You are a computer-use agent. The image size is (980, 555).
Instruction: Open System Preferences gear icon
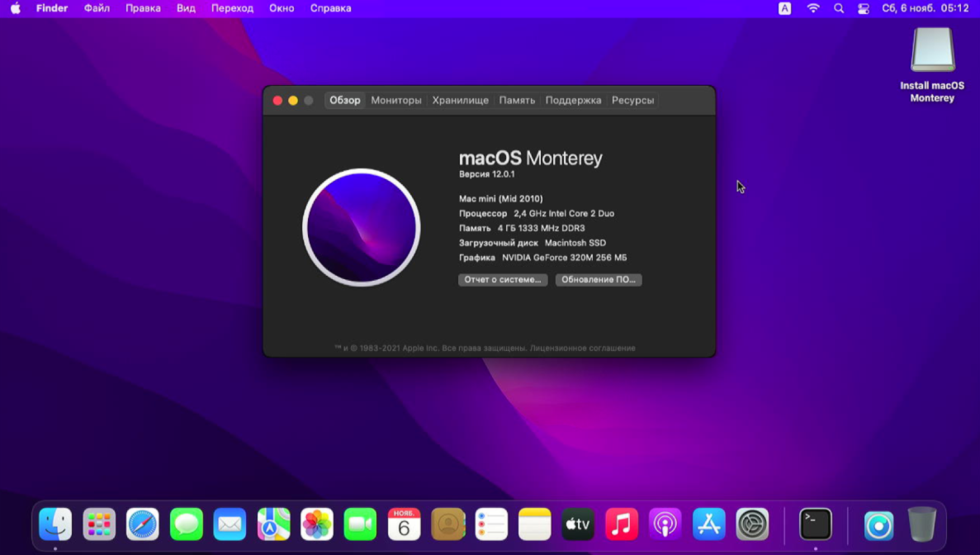[752, 524]
